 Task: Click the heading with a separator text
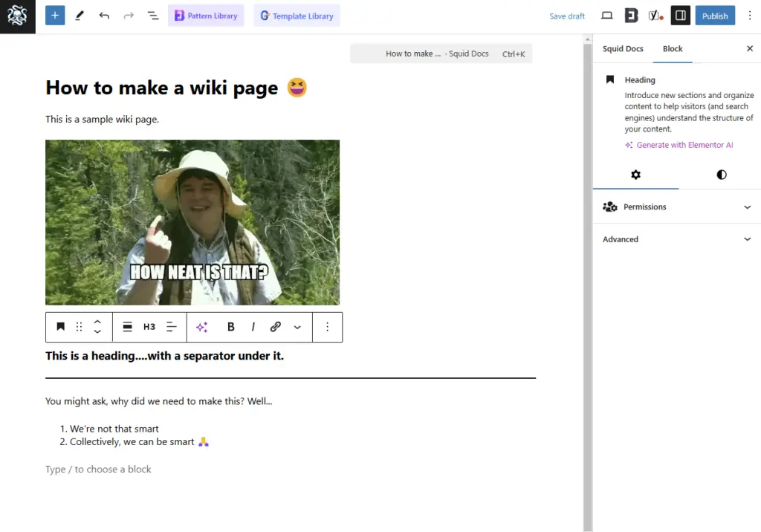tap(164, 356)
